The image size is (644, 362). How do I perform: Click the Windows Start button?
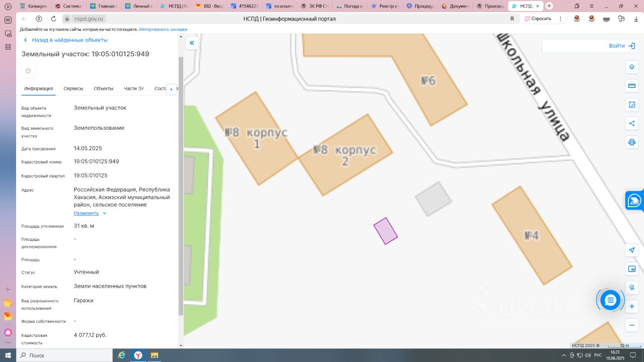tap(8, 355)
